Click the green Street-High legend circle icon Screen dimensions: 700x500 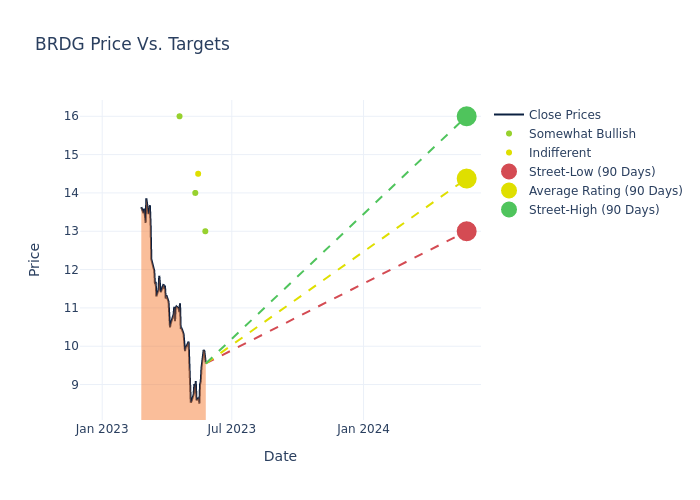click(509, 210)
